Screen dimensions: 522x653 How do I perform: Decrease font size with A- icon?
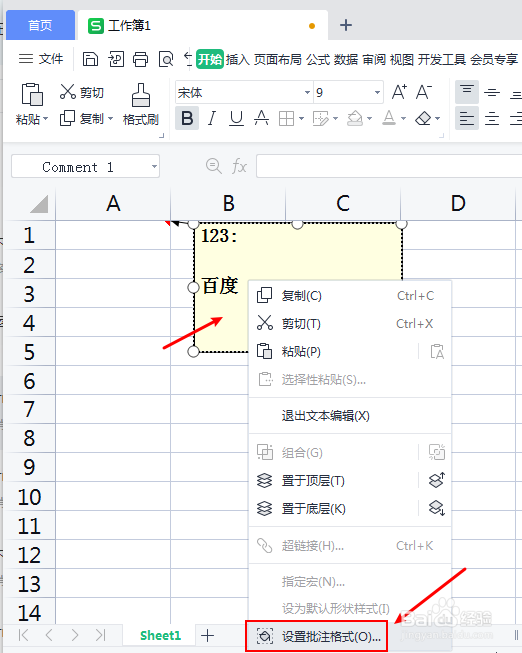click(424, 92)
